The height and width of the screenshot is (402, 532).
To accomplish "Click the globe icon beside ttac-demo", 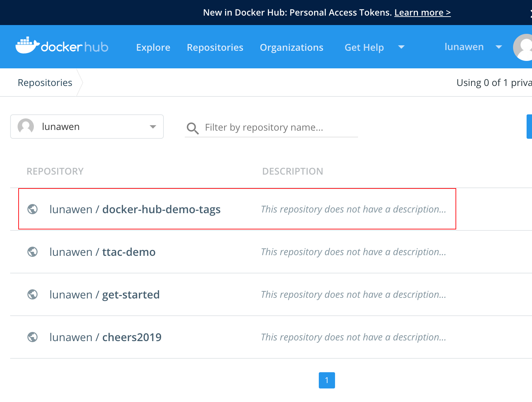I will (32, 252).
